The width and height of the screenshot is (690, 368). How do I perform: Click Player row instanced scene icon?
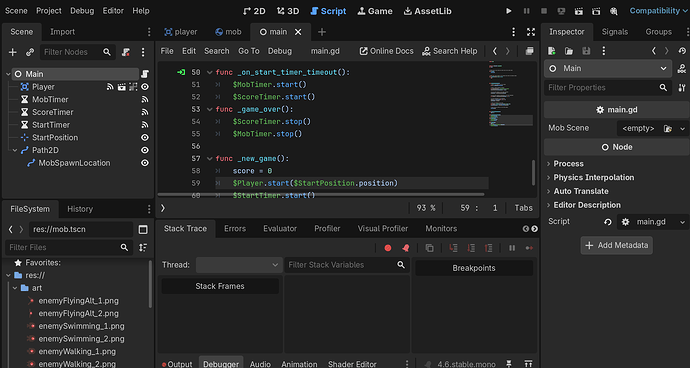(x=122, y=87)
